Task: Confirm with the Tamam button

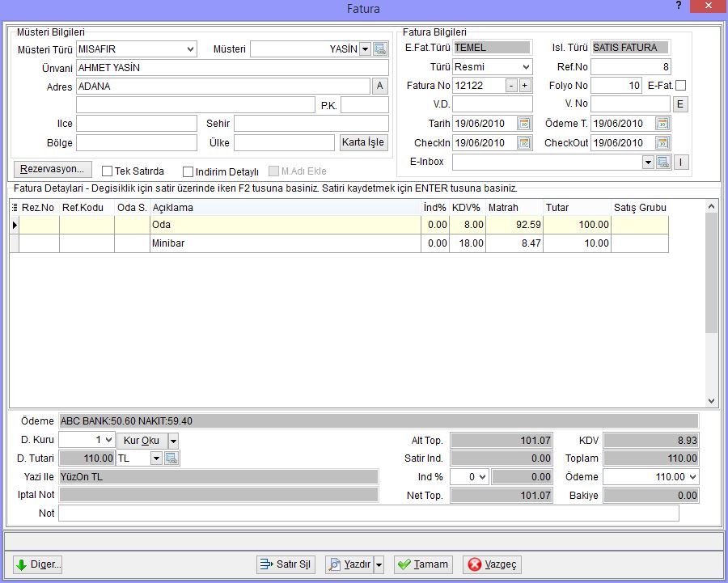Action: (x=423, y=564)
